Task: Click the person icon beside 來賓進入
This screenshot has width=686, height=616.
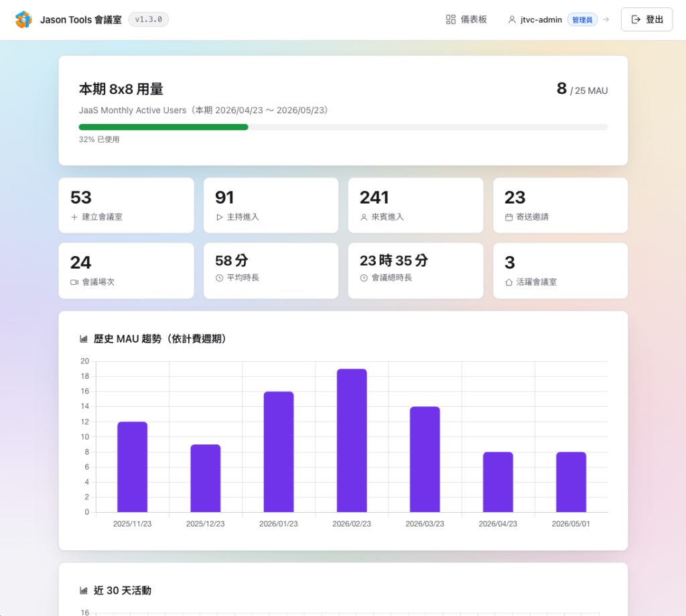Action: [x=364, y=217]
